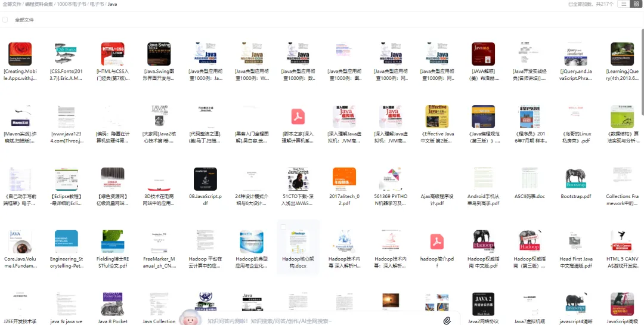The image size is (644, 325).
Task: Select file name [Java开发实战经典(名师讲坛)]
Action: coord(530,75)
